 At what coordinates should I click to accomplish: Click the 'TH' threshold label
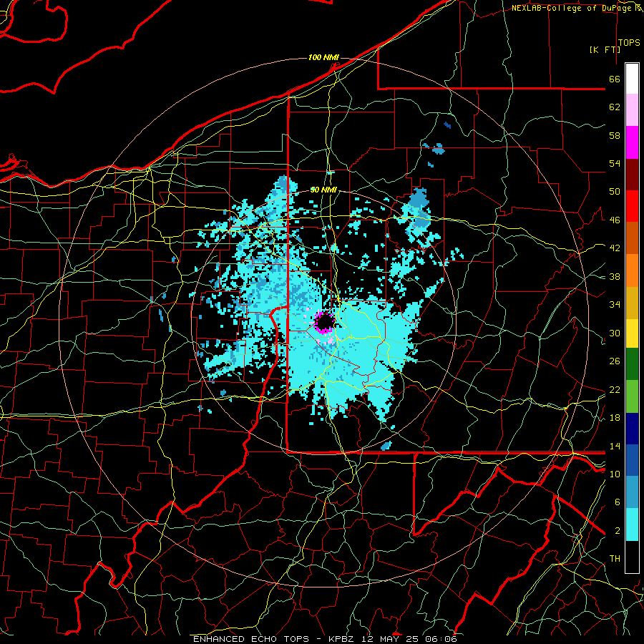615,559
